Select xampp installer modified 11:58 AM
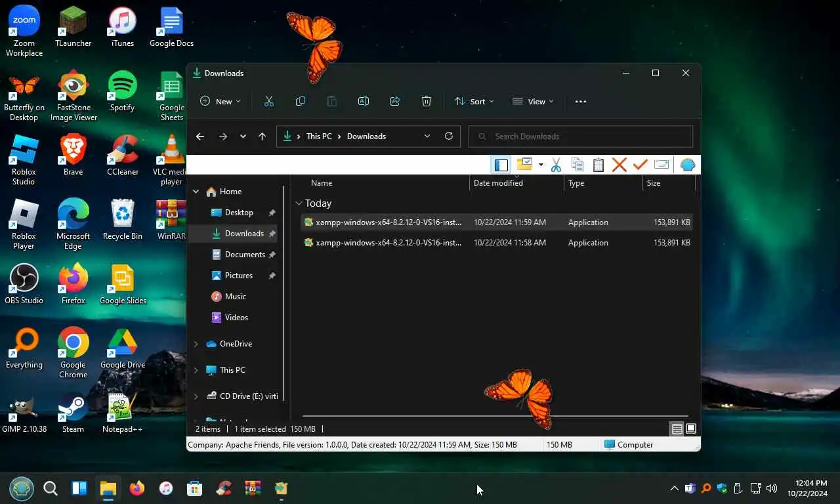 (496, 243)
